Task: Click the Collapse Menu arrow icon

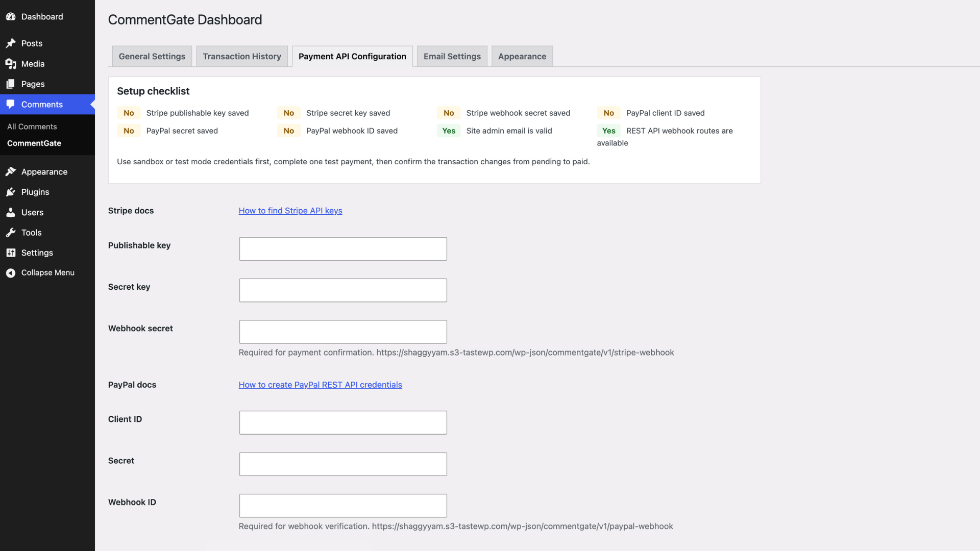Action: click(x=11, y=273)
